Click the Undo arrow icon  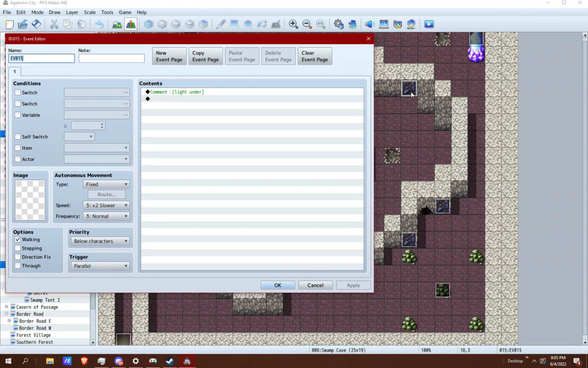(99, 24)
